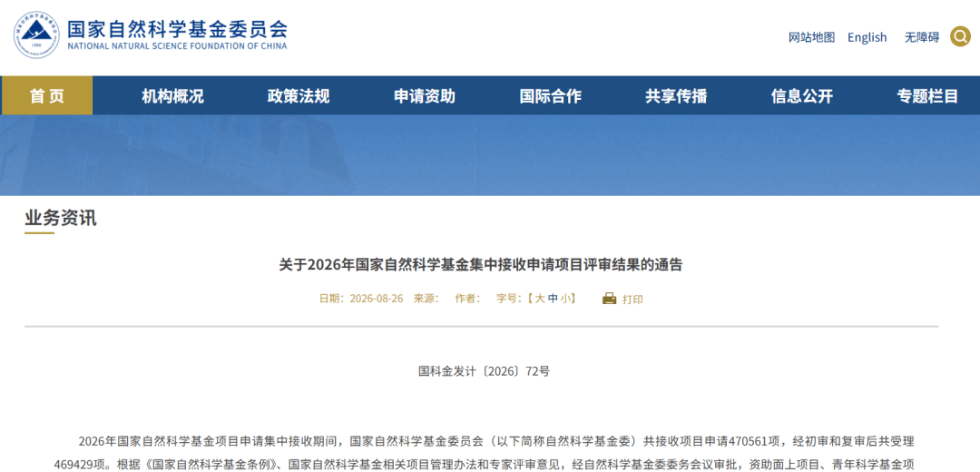This screenshot has height=472, width=980.
Task: Switch to English site version
Action: click(x=867, y=37)
